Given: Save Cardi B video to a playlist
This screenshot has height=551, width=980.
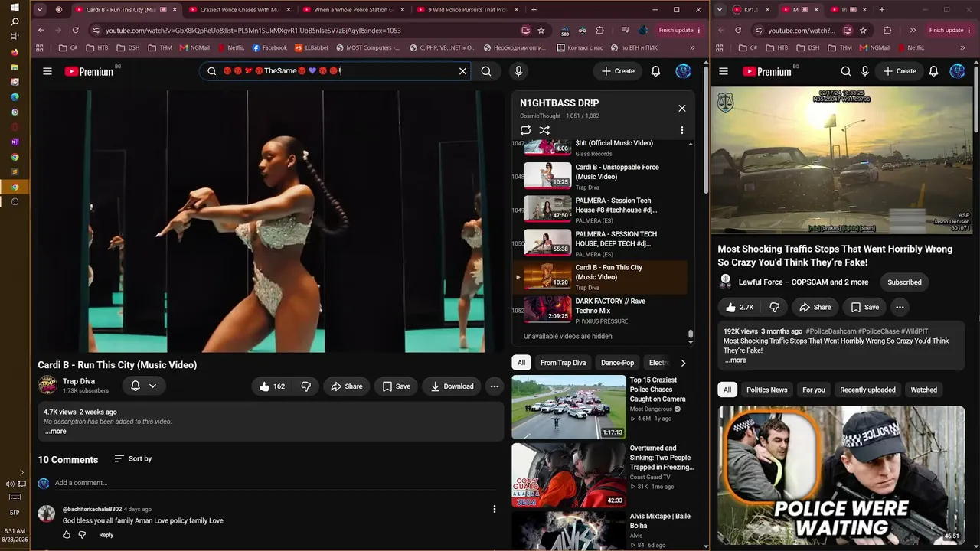Looking at the screenshot, I should (x=396, y=386).
